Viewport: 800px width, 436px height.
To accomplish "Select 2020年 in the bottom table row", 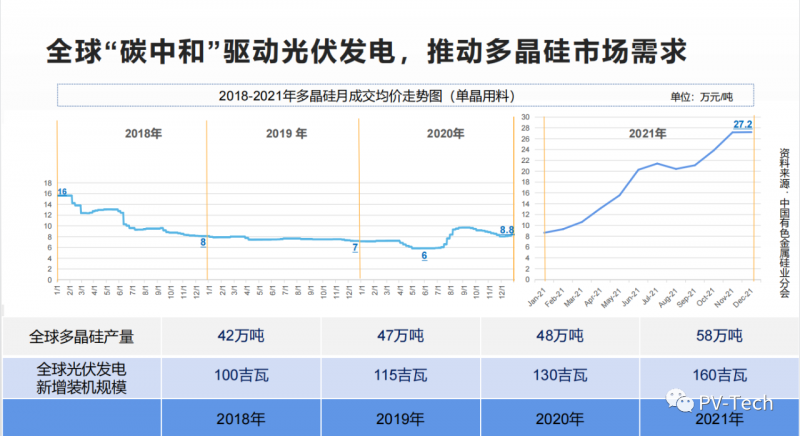I will [557, 417].
